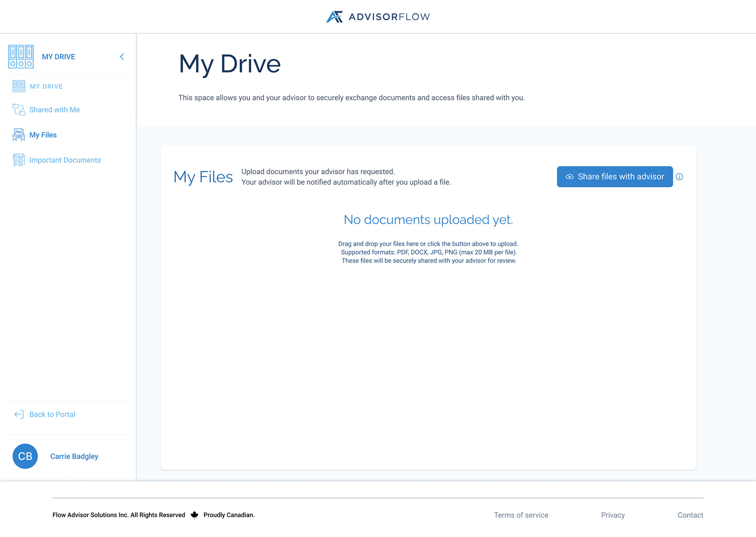Click the small MY DRIVE binder icon in sidebar
756x537 pixels.
(x=18, y=86)
